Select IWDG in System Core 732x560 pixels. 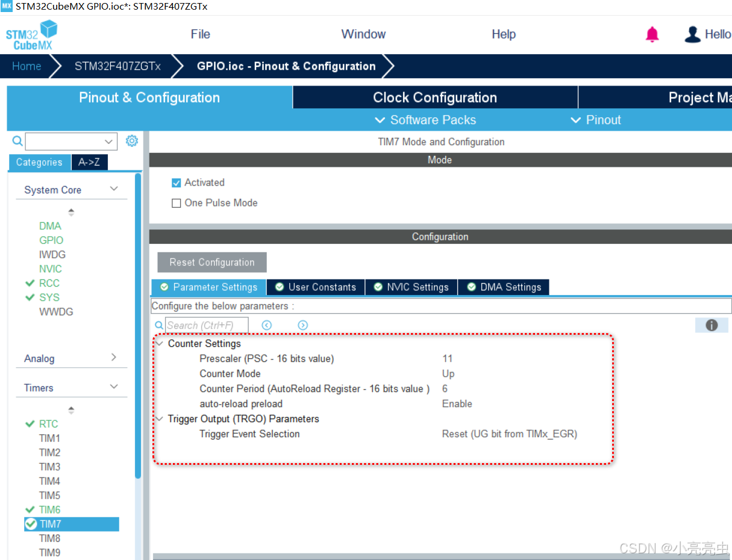pos(52,255)
